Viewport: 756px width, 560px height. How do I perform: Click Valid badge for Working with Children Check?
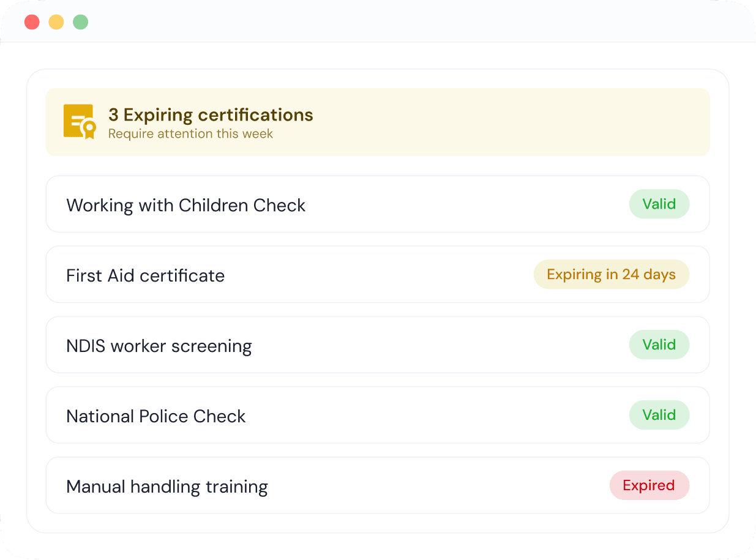click(x=659, y=204)
